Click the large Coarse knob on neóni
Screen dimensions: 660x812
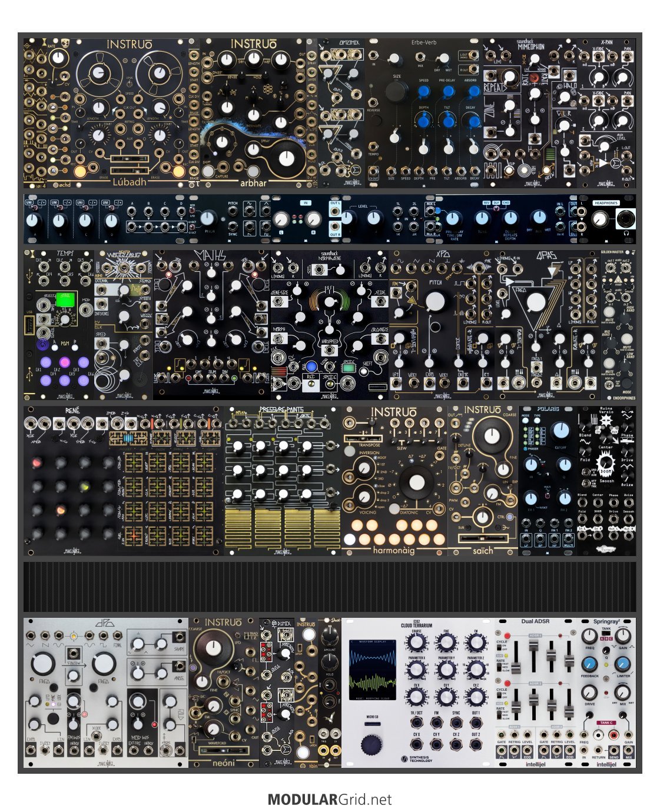tap(212, 648)
